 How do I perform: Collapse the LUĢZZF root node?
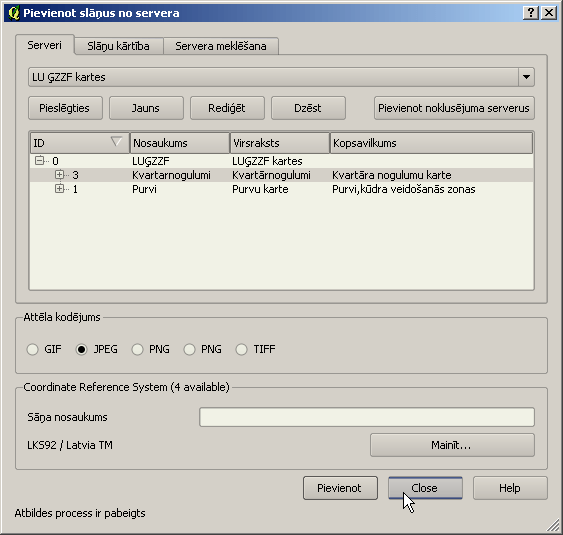pyautogui.click(x=39, y=160)
